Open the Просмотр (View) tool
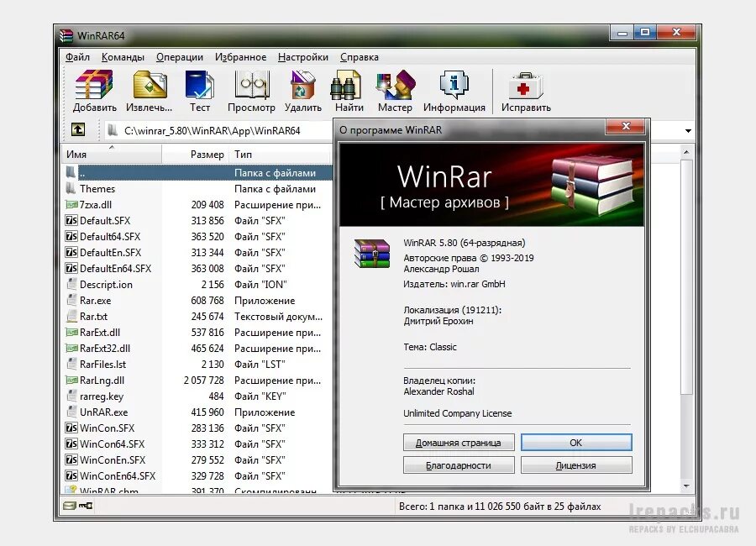Screen dimensions: 756x546 point(251,87)
